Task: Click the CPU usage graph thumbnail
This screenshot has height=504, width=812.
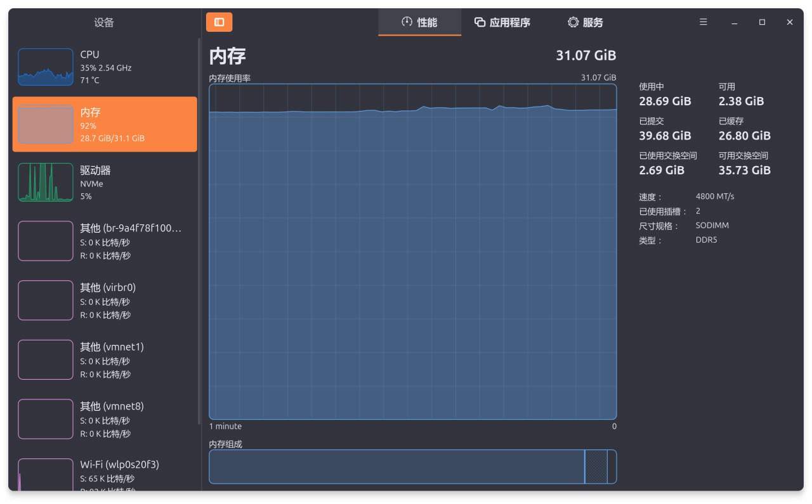Action: coord(46,67)
